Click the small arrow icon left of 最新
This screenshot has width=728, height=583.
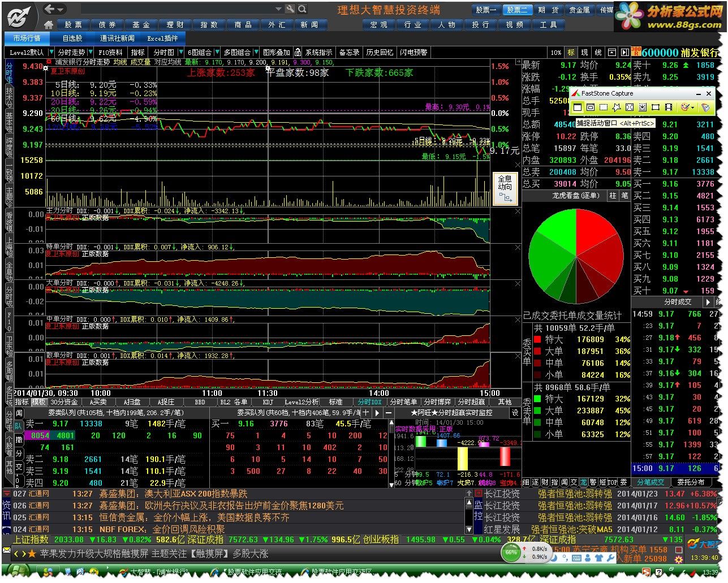pos(518,61)
